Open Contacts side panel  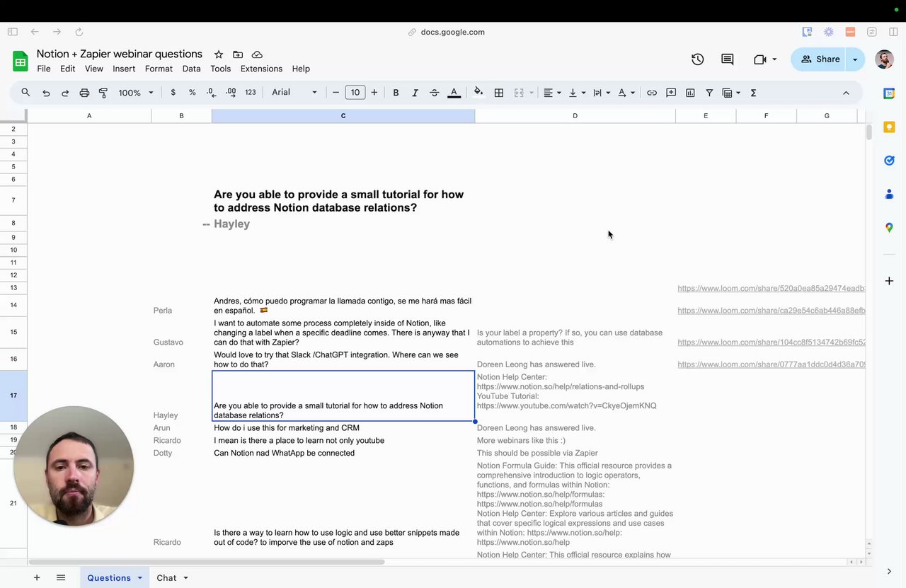(889, 194)
